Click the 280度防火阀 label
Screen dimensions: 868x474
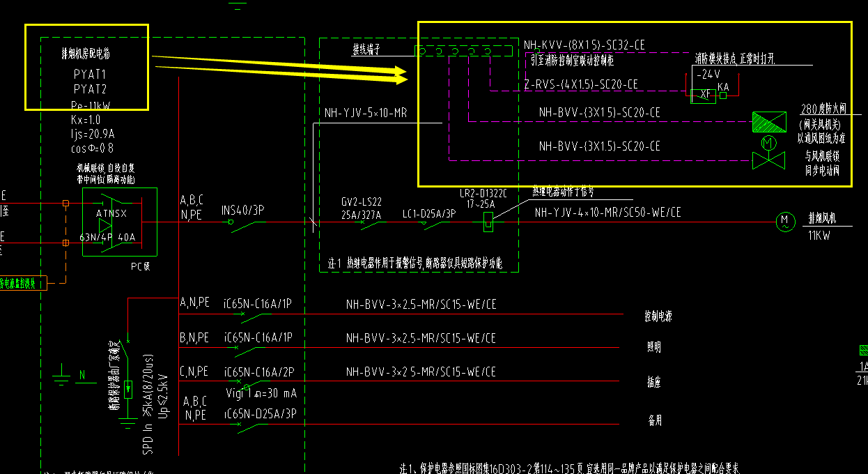coord(823,110)
